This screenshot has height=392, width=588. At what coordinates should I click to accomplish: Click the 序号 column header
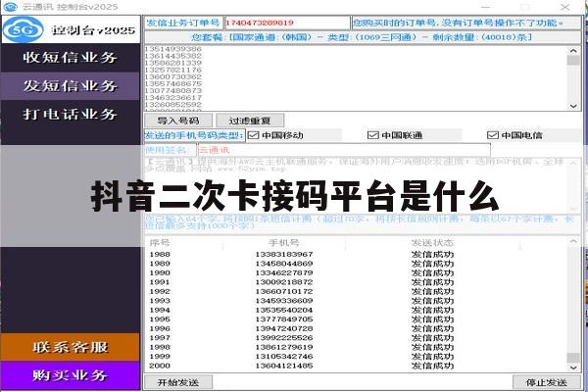(160, 243)
